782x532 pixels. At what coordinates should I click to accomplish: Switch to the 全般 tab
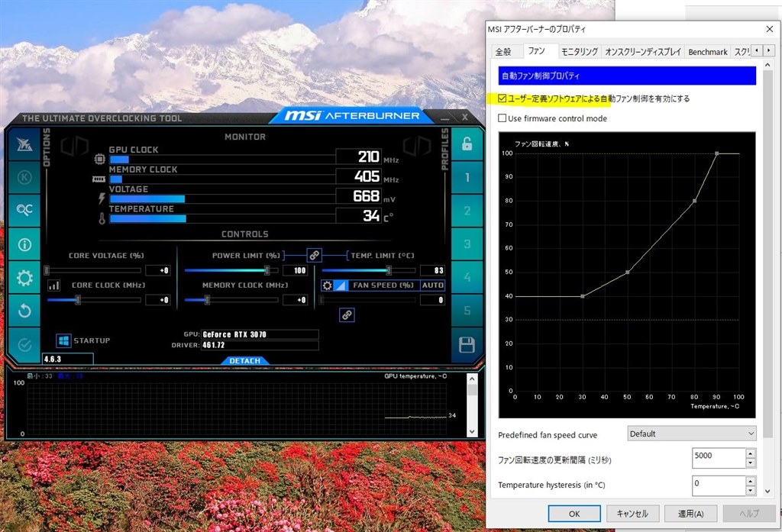tap(503, 52)
